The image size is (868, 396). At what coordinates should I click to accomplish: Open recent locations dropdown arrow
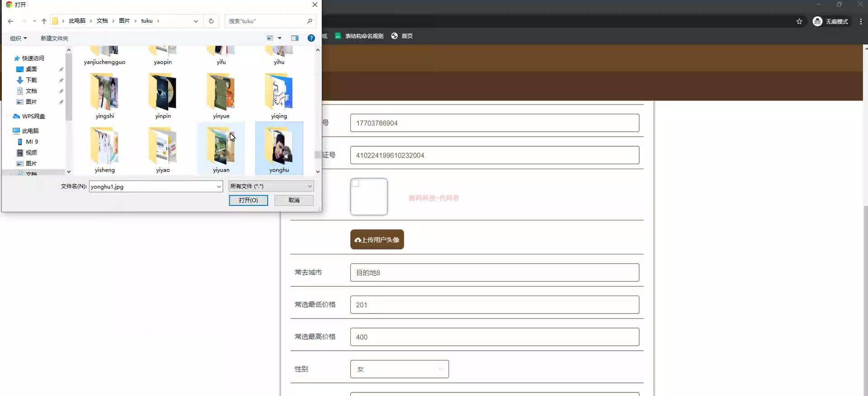click(x=34, y=21)
